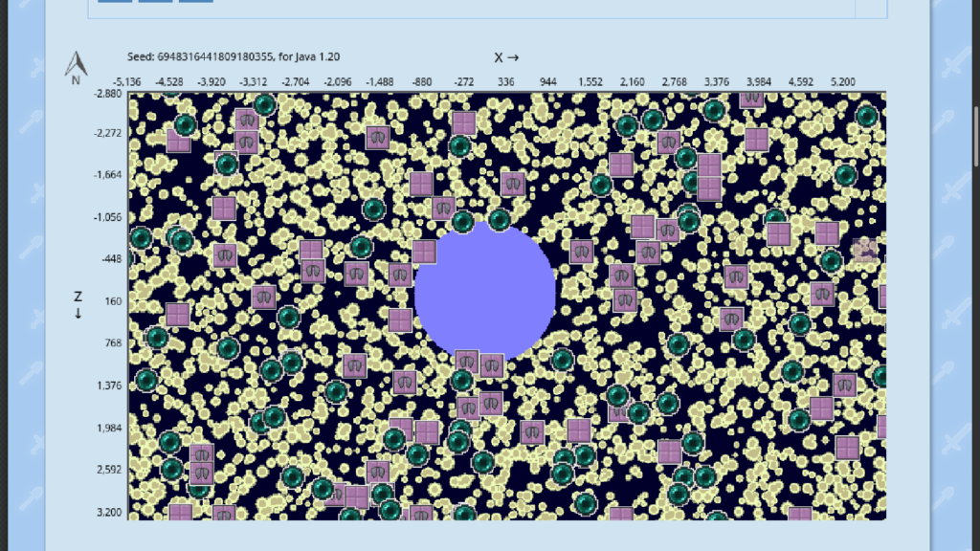Select end city icon touching island's southwest edge
This screenshot has width=980, height=551.
click(x=400, y=320)
